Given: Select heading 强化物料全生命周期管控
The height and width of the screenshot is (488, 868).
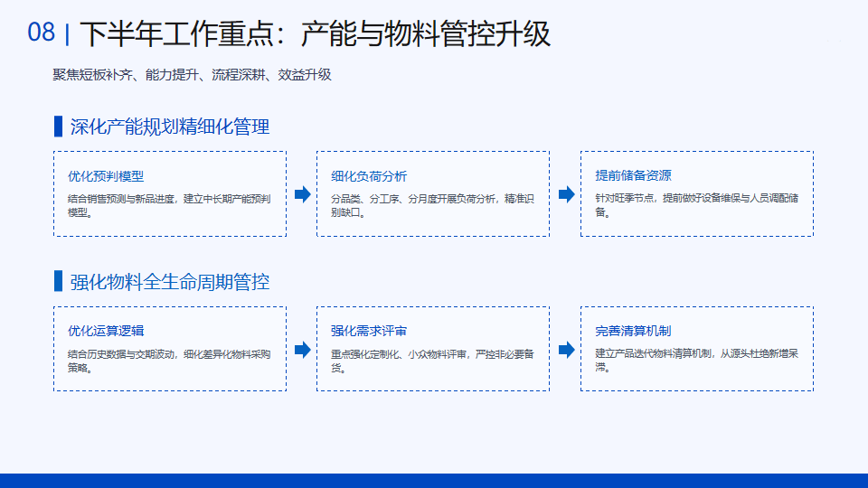Looking at the screenshot, I should click(170, 282).
